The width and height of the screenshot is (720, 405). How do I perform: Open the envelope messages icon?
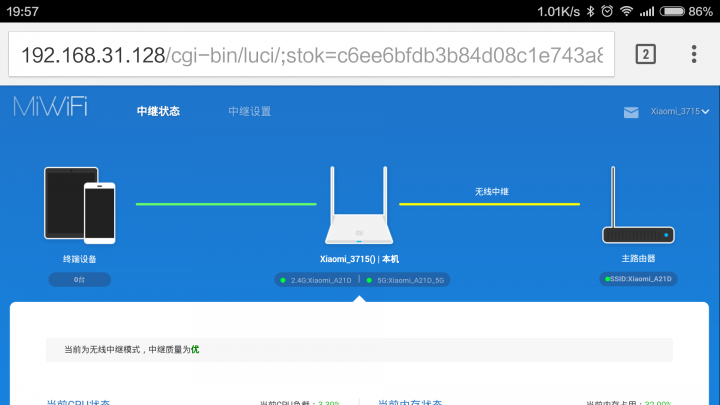coord(631,112)
